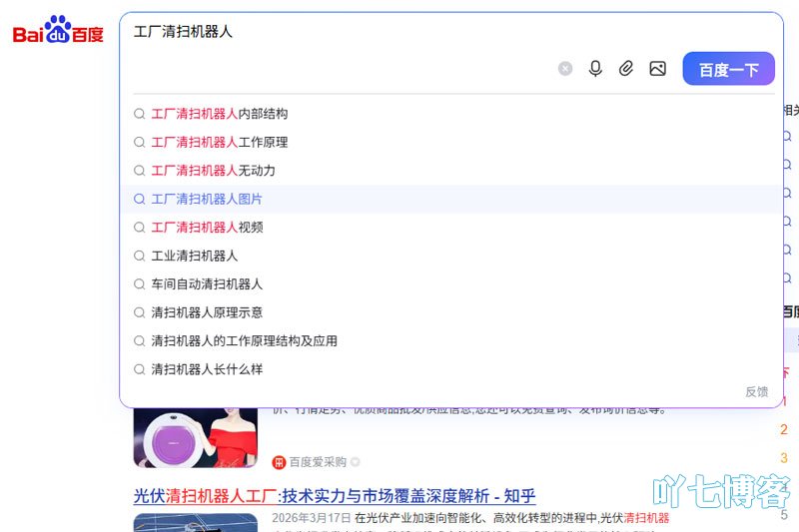Click the 反馈 feedback link
Viewport: 799px width, 532px height.
click(757, 391)
